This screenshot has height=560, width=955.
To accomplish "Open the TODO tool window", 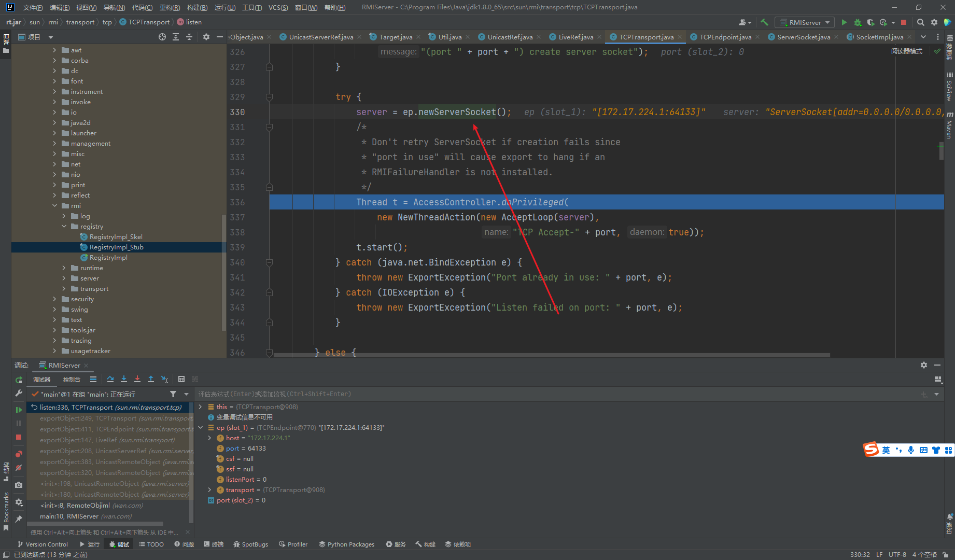I will pyautogui.click(x=151, y=544).
